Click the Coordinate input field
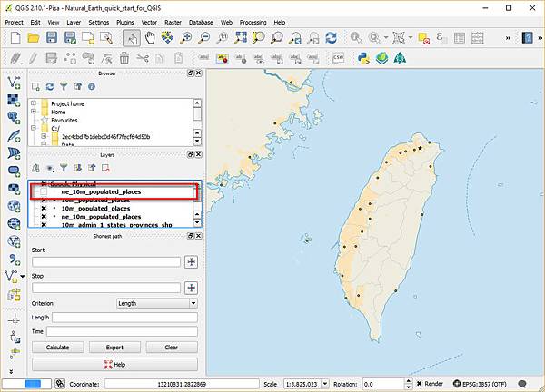This screenshot has height=392, width=545. [186, 385]
